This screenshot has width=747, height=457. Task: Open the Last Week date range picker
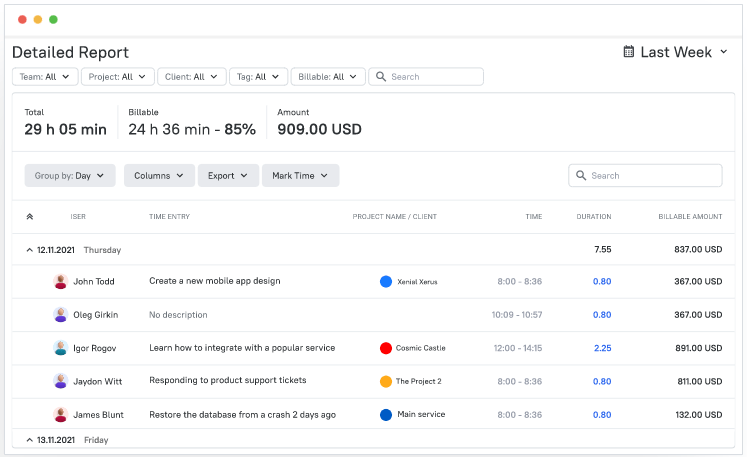click(x=676, y=52)
